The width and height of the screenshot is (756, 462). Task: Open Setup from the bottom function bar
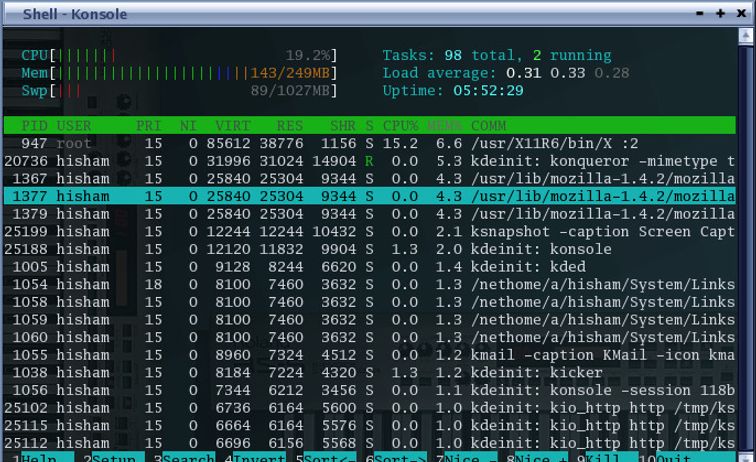pos(113,458)
